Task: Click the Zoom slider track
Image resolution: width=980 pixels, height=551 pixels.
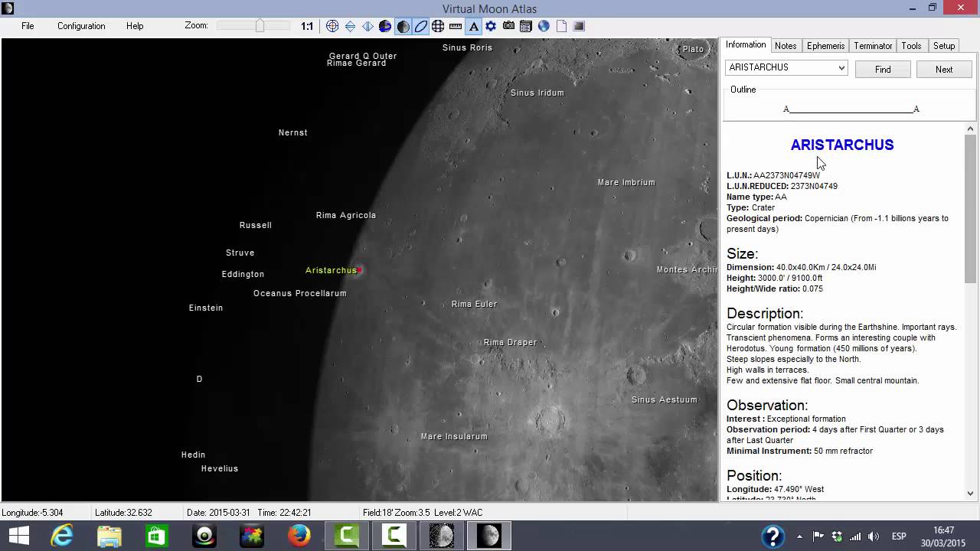Action: coord(253,26)
